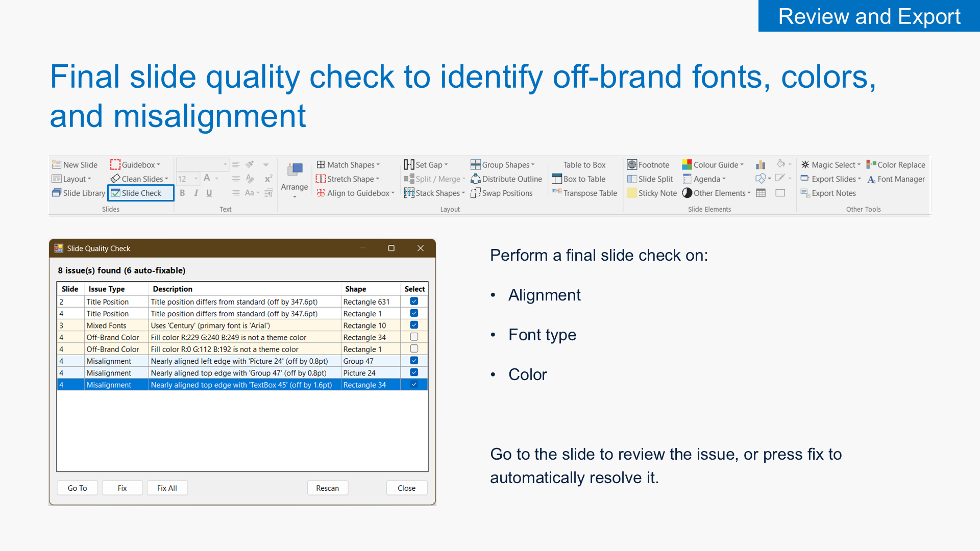Viewport: 980px width, 551px height.
Task: Click the New Slide icon
Action: (57, 165)
